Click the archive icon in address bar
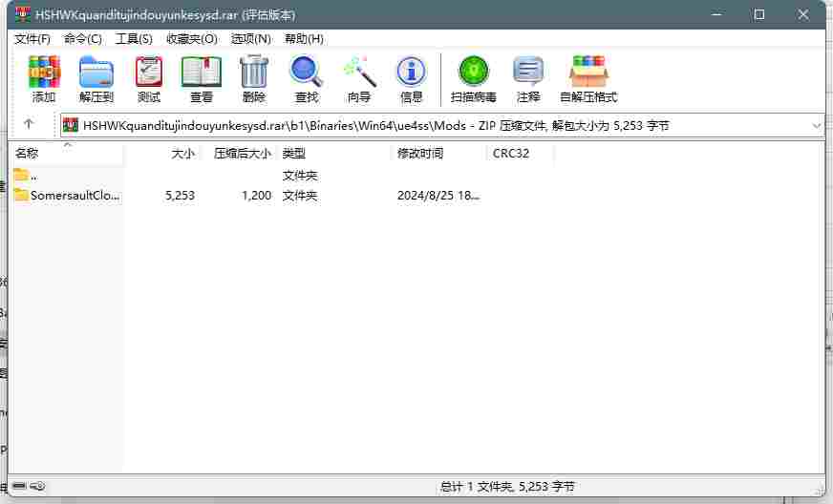833x504 pixels. click(x=70, y=125)
